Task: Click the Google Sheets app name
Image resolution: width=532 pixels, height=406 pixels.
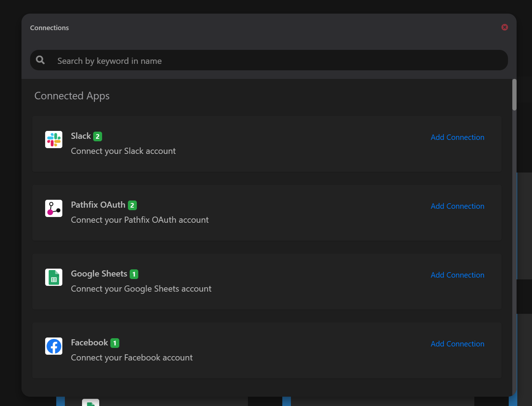Action: 99,274
